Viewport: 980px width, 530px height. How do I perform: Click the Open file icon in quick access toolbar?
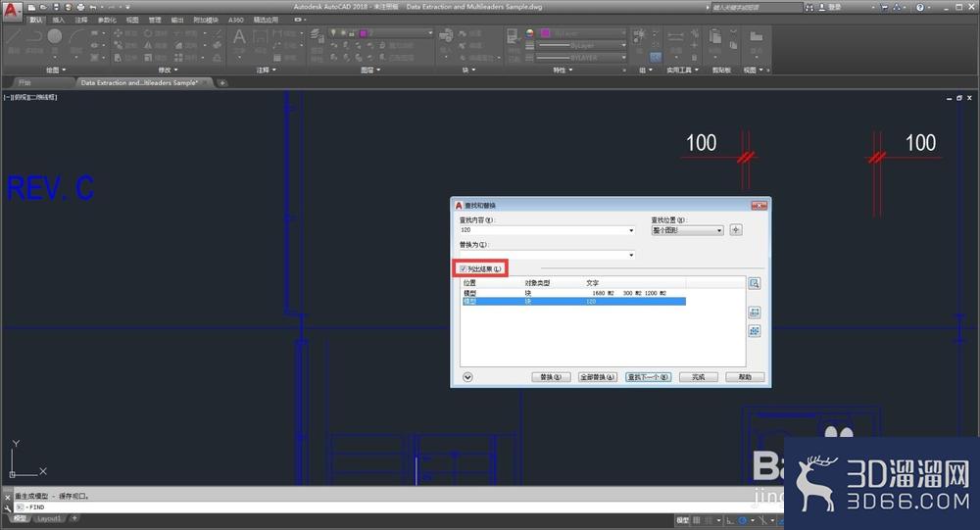pyautogui.click(x=44, y=7)
